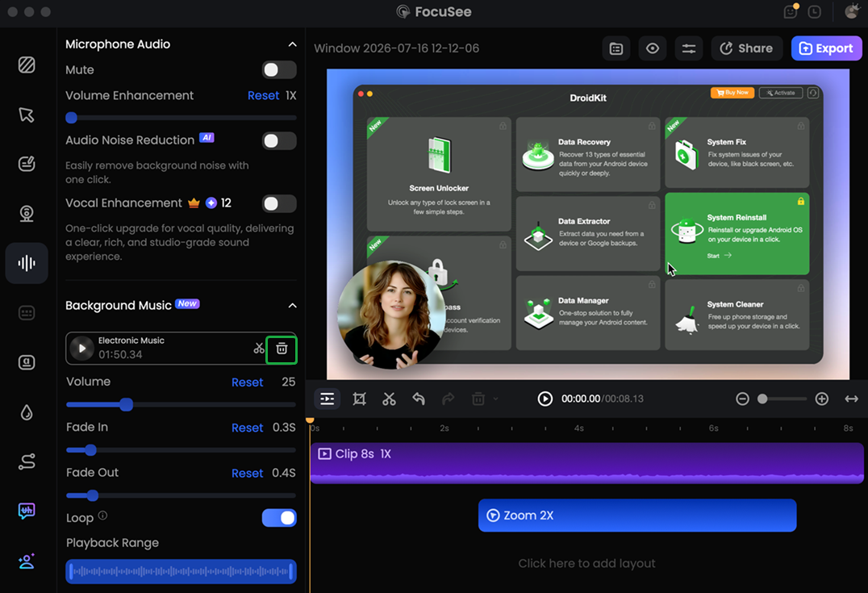Click the music Volume slider handle
The image size is (868, 593).
[126, 405]
